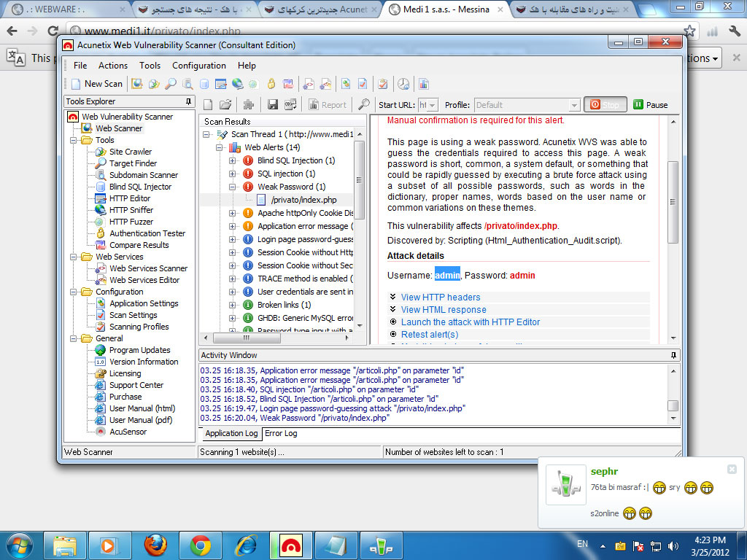
Task: Collapse the Scan Thread 1 node
Action: click(206, 134)
